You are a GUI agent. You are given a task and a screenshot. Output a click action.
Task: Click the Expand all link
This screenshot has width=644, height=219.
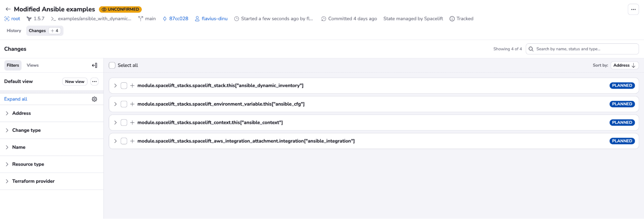tap(15, 99)
